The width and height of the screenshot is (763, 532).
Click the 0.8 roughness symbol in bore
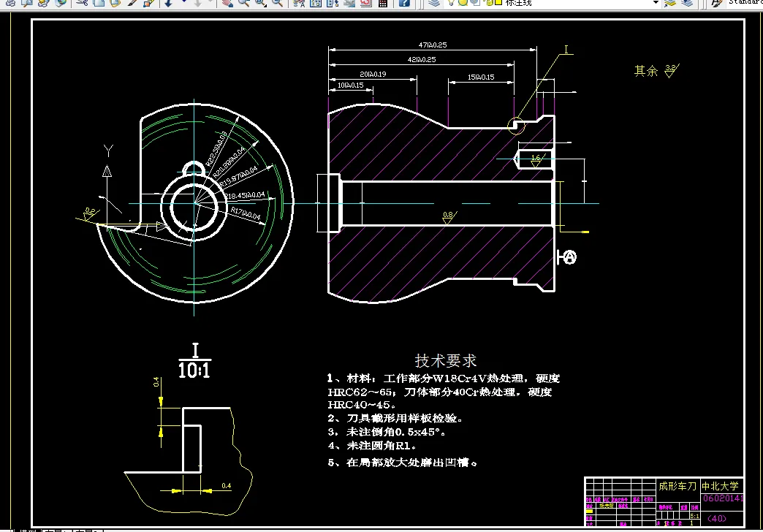(448, 217)
